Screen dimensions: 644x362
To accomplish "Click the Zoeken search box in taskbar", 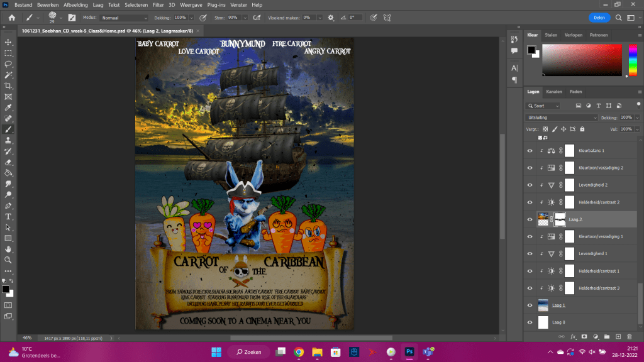I will pyautogui.click(x=248, y=351).
